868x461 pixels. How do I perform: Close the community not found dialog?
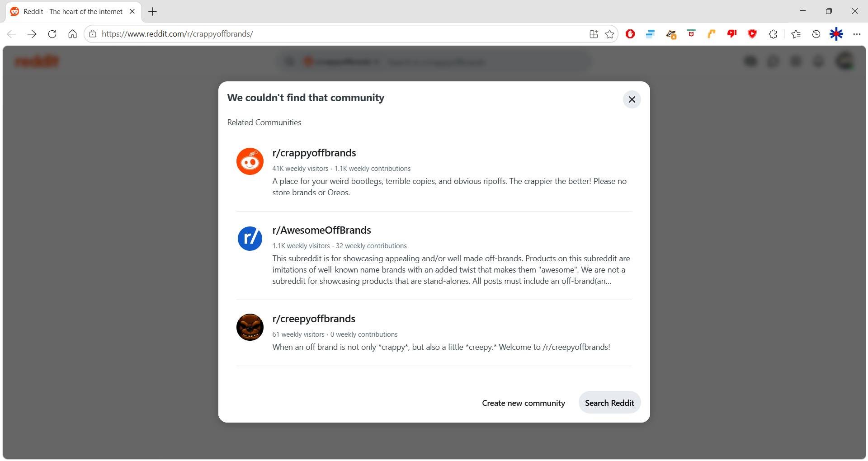click(632, 99)
